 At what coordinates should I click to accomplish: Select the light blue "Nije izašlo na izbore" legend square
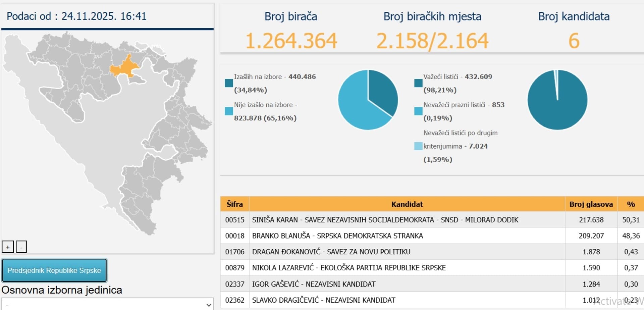[x=228, y=111]
